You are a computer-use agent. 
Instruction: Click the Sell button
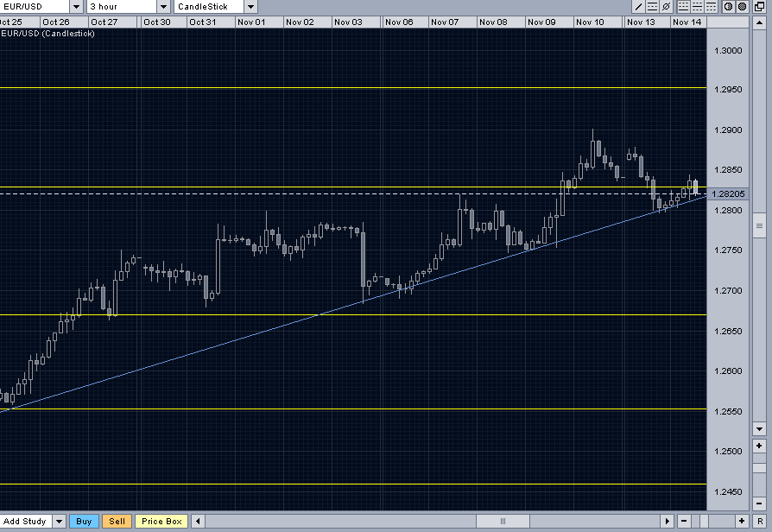pos(117,522)
